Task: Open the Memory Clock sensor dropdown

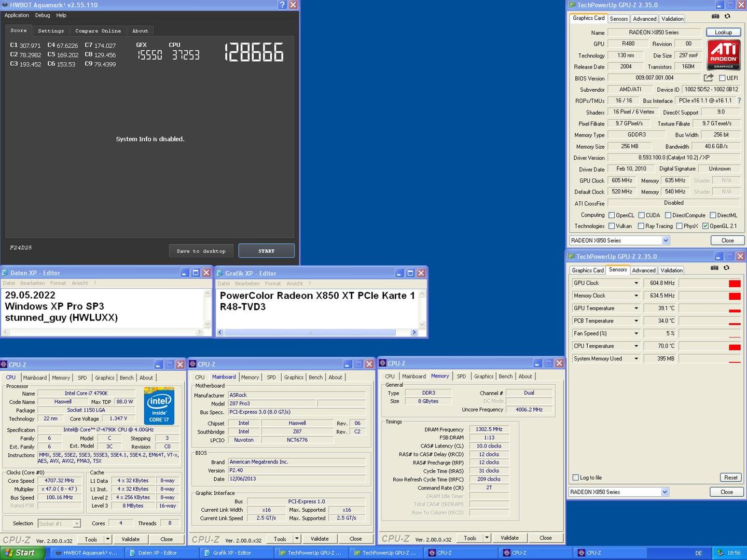Action: click(x=636, y=296)
